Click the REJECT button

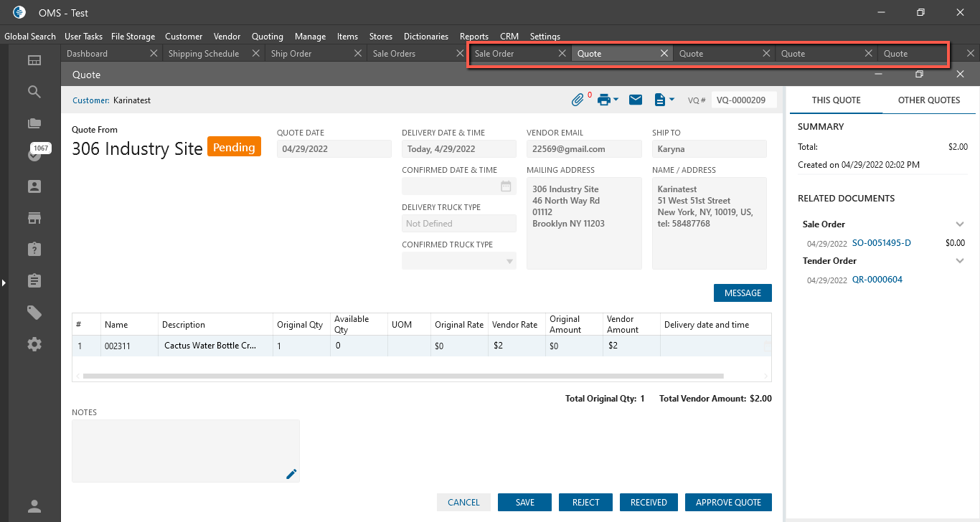tap(586, 502)
